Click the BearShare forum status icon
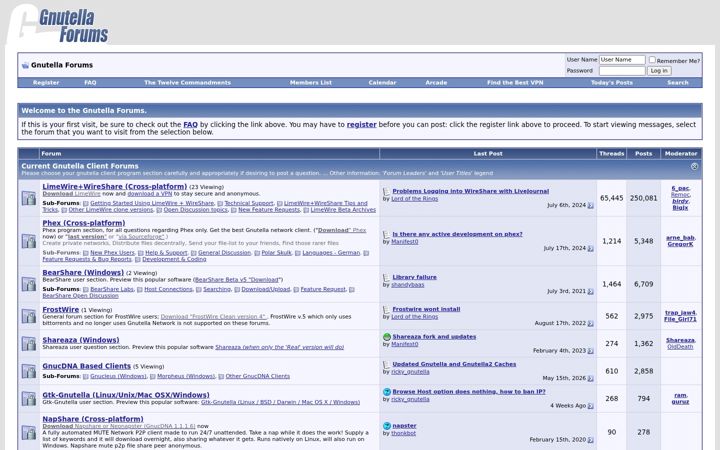The height and width of the screenshot is (450, 720). pyautogui.click(x=28, y=284)
